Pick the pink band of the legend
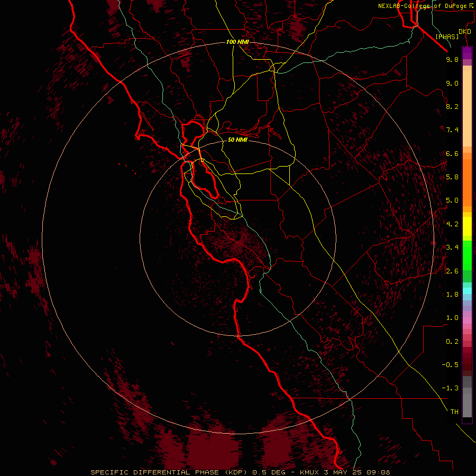 [x=467, y=321]
